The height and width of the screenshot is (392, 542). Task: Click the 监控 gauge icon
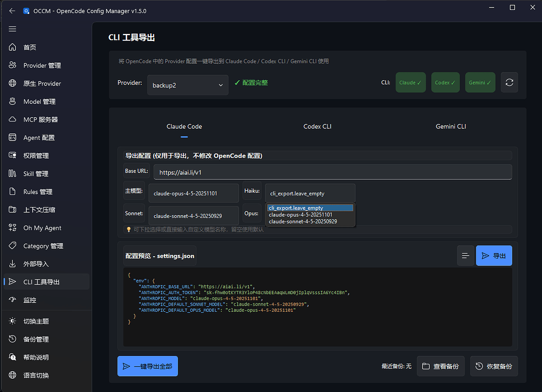coord(13,299)
